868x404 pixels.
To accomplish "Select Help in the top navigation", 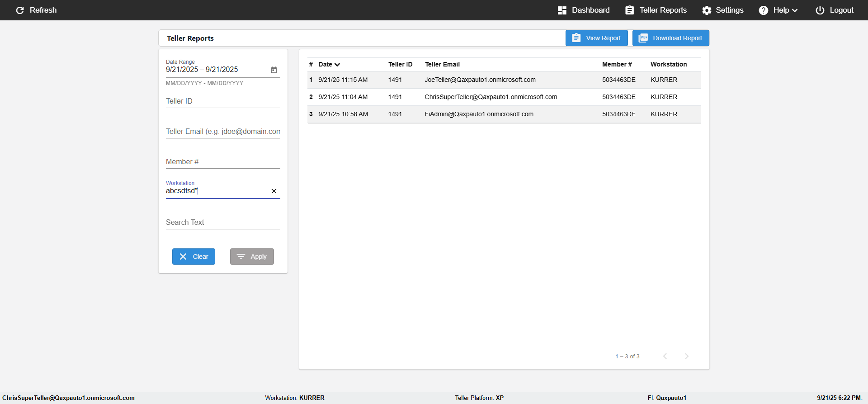I will click(778, 10).
